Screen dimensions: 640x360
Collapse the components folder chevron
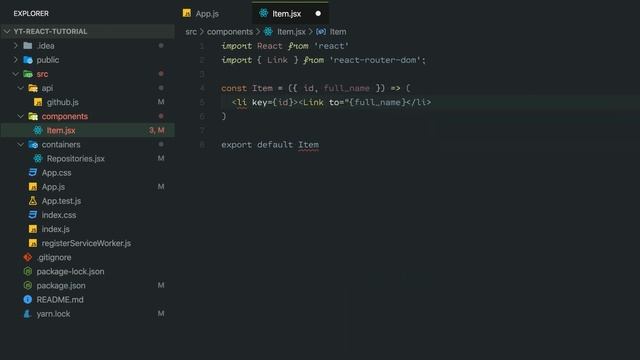click(x=20, y=116)
